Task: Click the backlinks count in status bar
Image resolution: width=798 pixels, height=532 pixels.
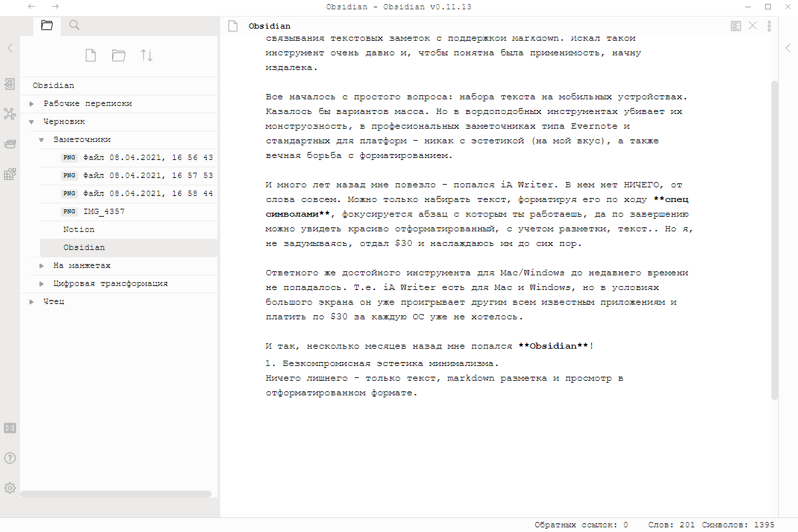Action: click(x=581, y=525)
